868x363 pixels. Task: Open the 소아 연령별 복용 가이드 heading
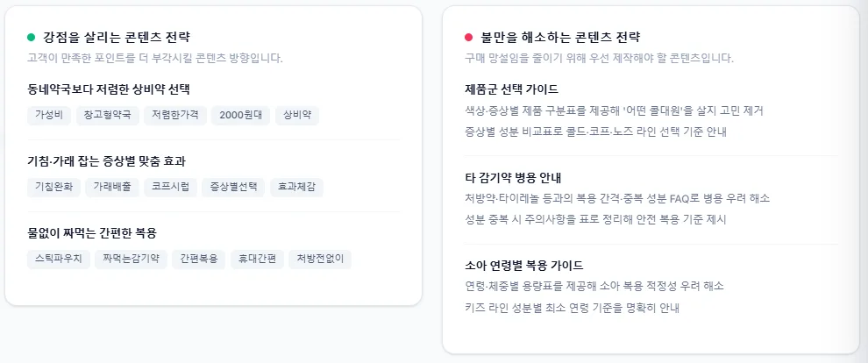[524, 265]
